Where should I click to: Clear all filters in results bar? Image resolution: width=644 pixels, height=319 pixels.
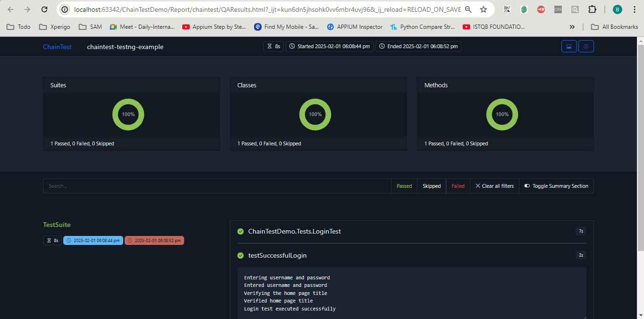(x=494, y=186)
